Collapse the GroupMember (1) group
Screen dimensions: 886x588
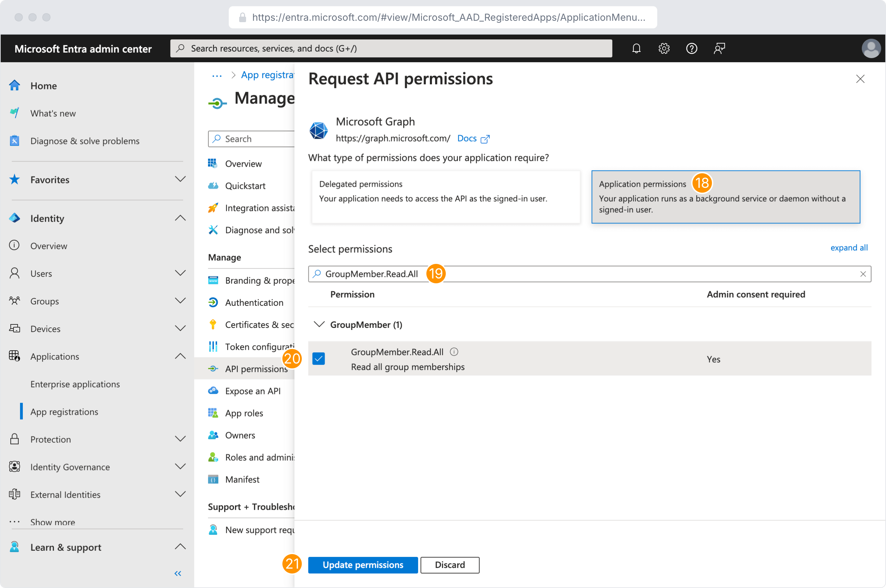[x=319, y=324]
